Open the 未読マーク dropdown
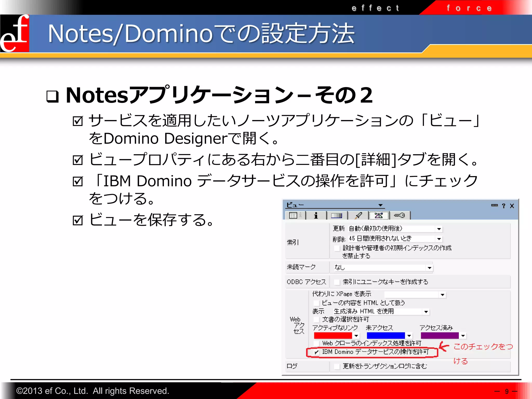532x399 pixels. [x=430, y=268]
